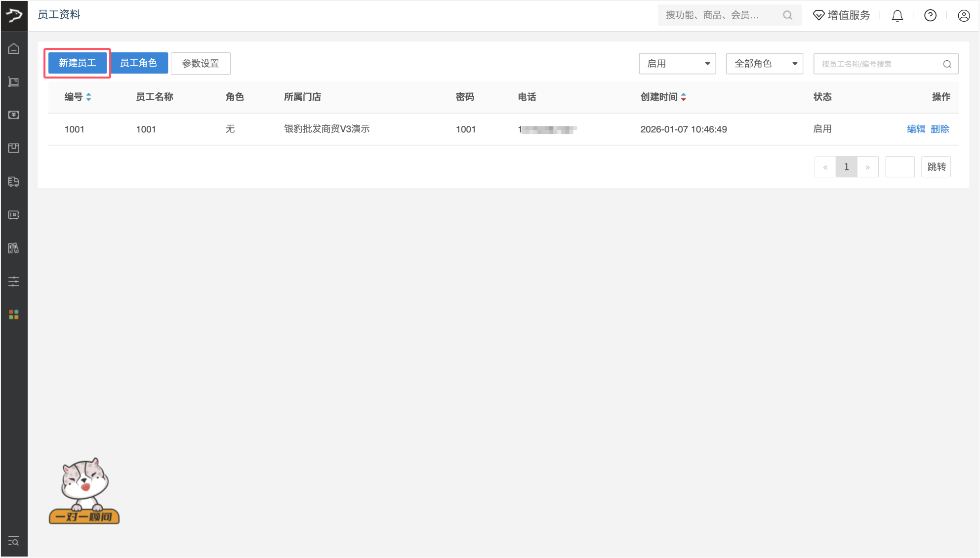
Task: Expand the 全部角色 role dropdown
Action: pyautogui.click(x=764, y=64)
